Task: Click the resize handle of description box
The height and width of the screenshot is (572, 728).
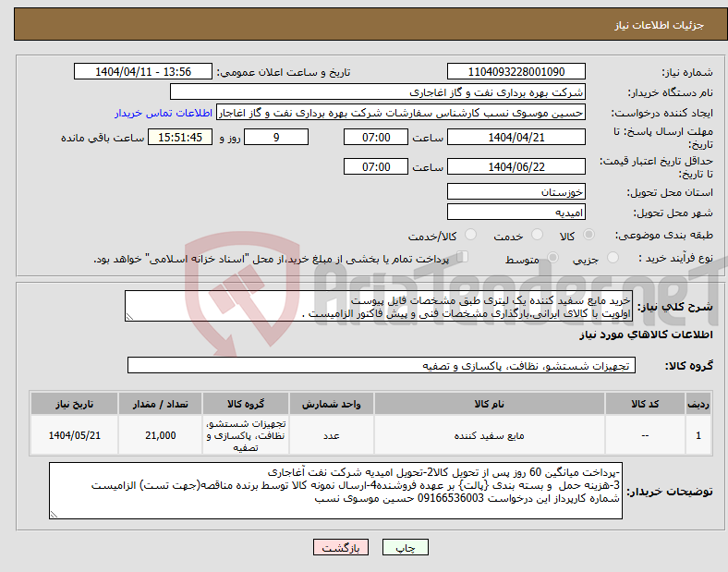Action: [x=129, y=317]
